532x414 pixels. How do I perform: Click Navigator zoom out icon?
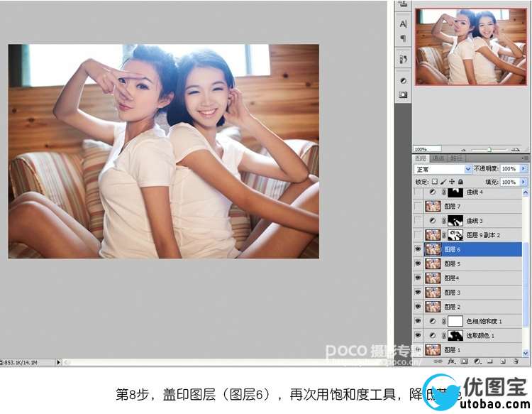tap(463, 149)
